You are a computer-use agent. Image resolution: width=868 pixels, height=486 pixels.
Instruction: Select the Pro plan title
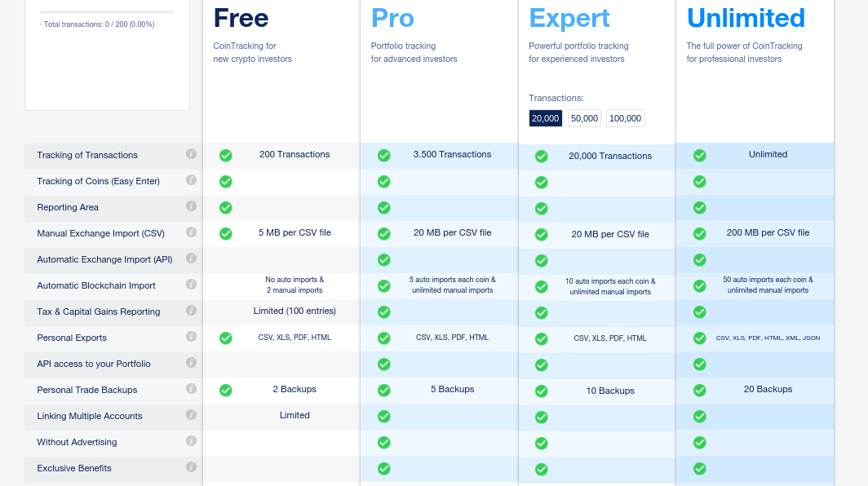[392, 18]
